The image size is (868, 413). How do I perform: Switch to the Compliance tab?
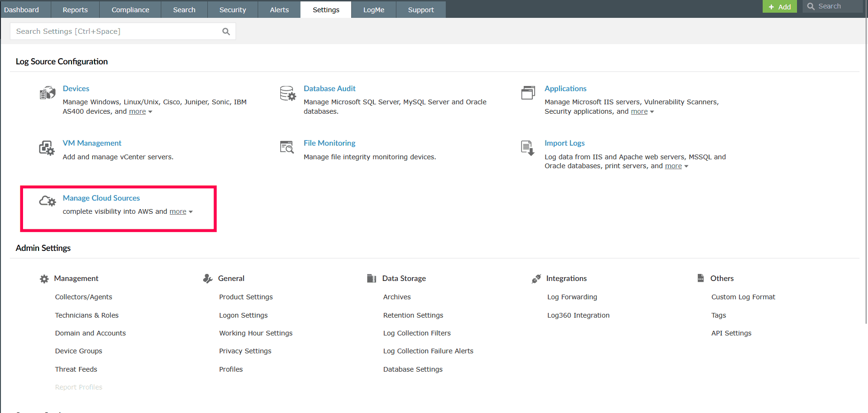pos(130,10)
